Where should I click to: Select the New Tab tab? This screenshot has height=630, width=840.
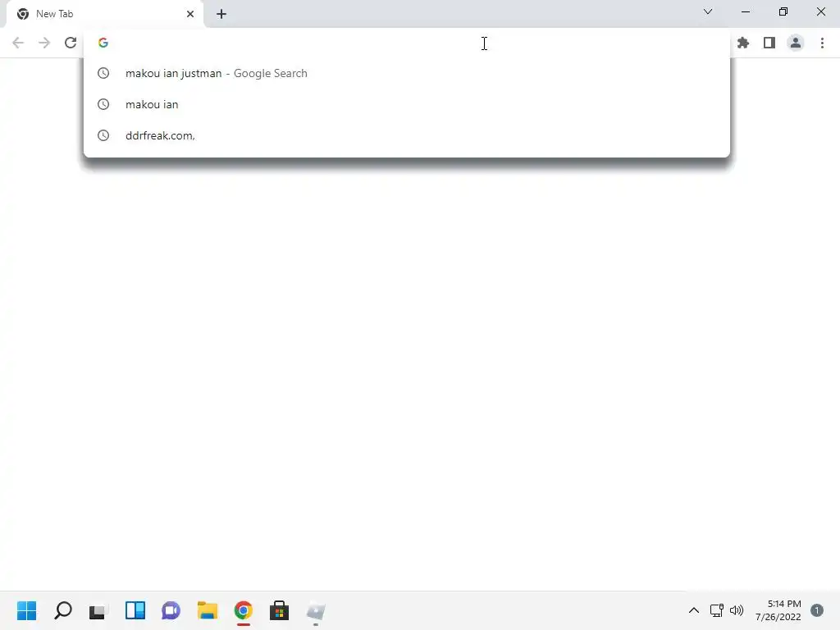[104, 14]
